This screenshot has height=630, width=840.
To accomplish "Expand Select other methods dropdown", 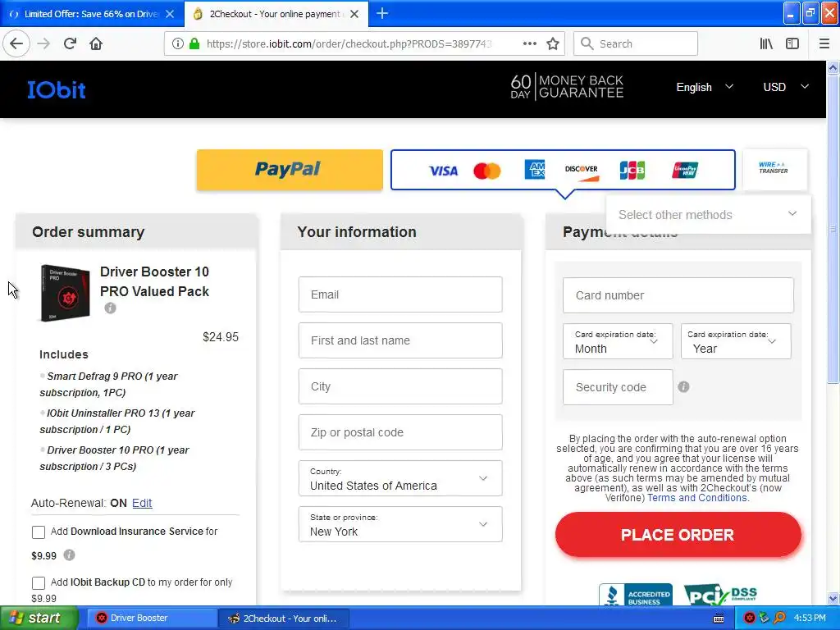I will (x=708, y=214).
